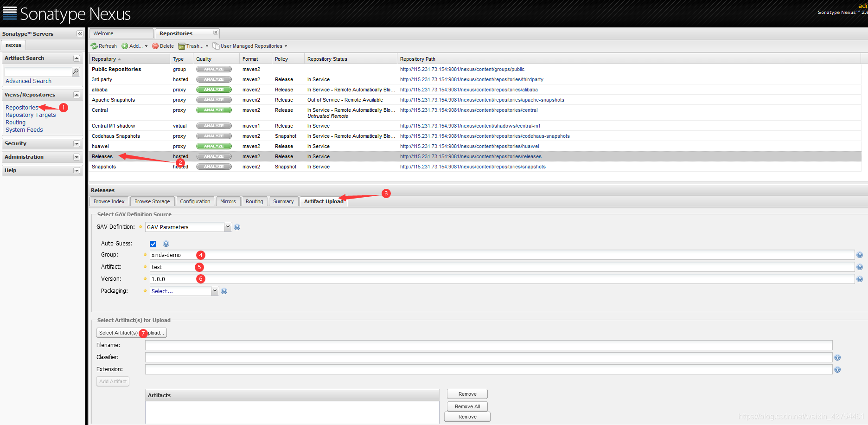Viewport: 868px width, 425px height.
Task: Click the Remove All button
Action: (x=467, y=406)
